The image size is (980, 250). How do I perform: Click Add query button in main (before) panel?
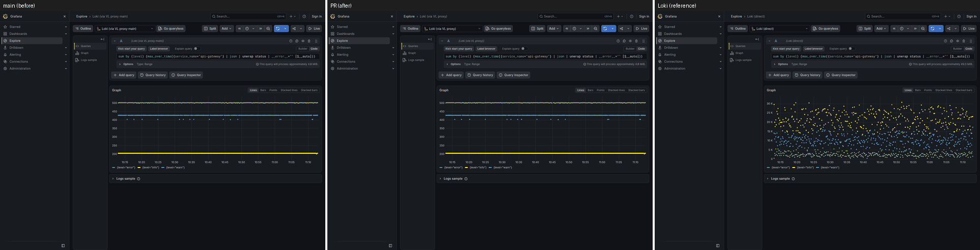[x=124, y=75]
